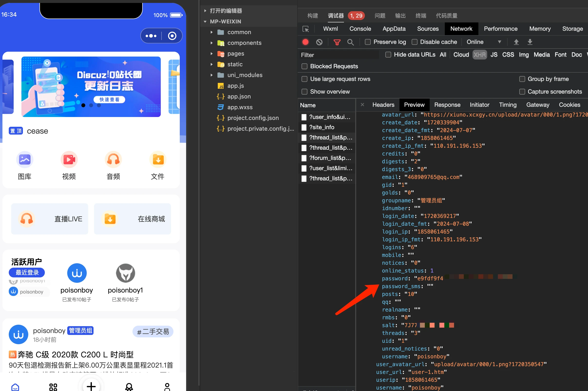This screenshot has height=391, width=588.
Task: Tap the 图库 gallery icon in app
Action: pos(24,160)
